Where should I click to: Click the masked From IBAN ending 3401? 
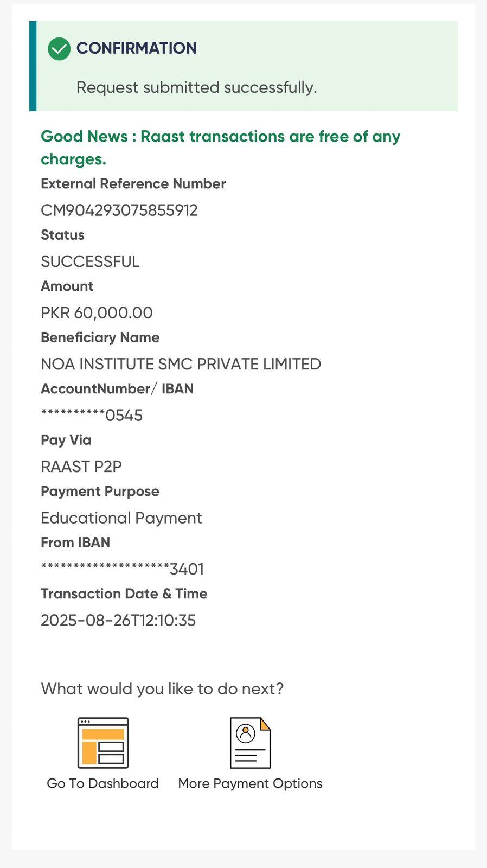[123, 569]
